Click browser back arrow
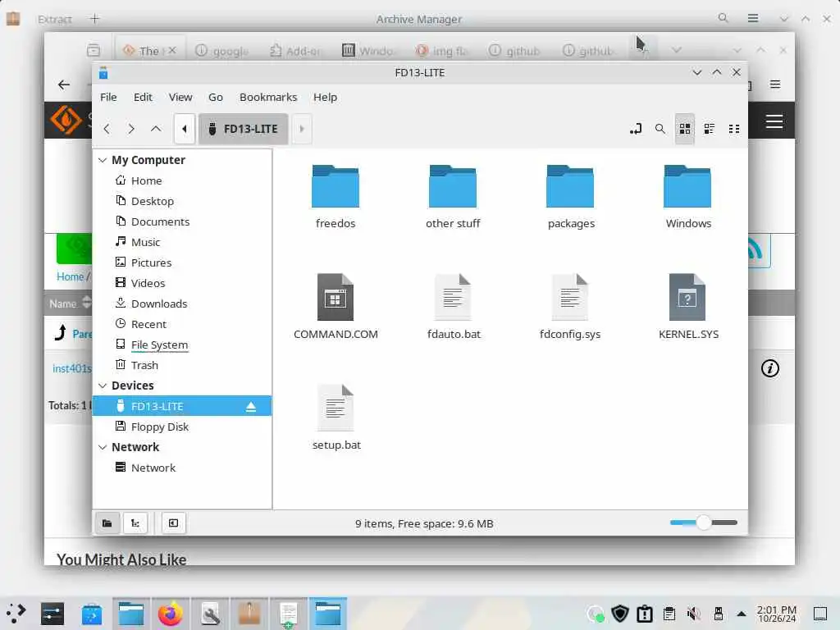This screenshot has height=630, width=840. tap(64, 84)
